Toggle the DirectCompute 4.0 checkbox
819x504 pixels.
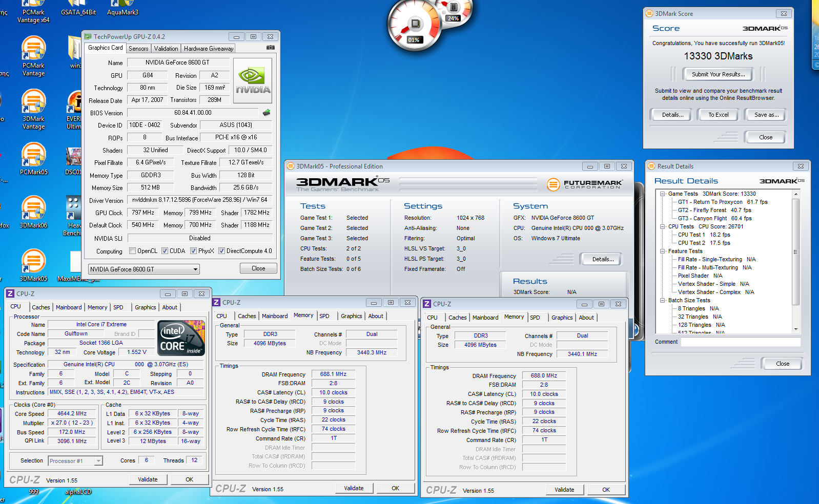(x=221, y=251)
